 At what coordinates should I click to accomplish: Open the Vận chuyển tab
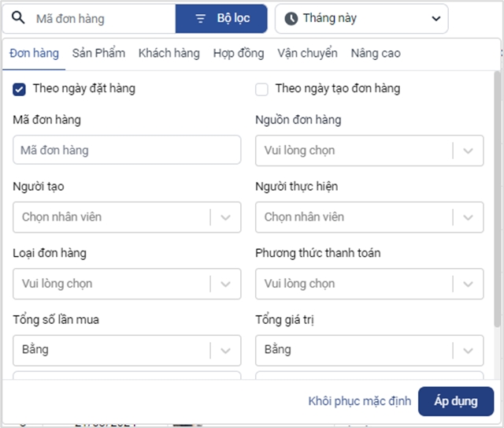click(307, 53)
